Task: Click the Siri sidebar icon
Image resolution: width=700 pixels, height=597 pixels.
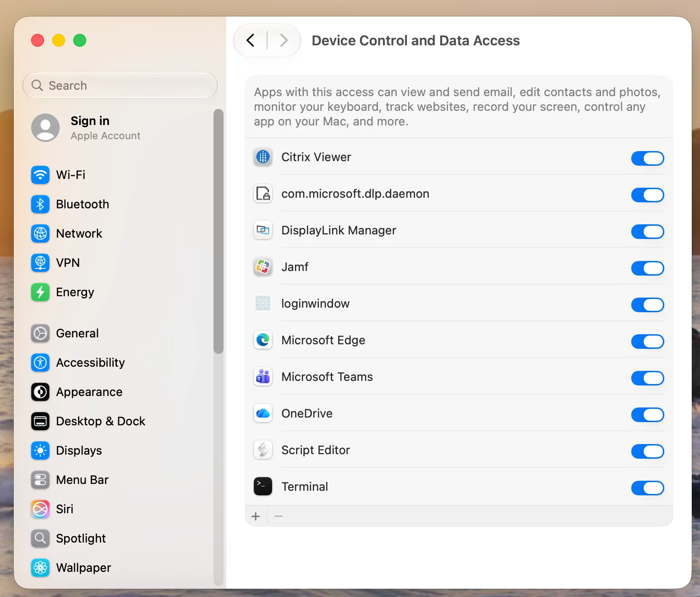Action: (x=40, y=509)
